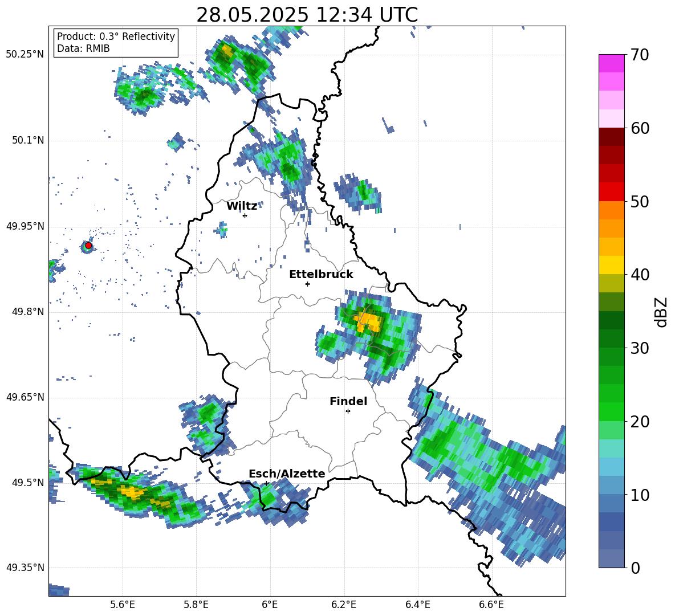Click the 49.8°N latitude label
The image size is (675, 616).
pyautogui.click(x=27, y=311)
